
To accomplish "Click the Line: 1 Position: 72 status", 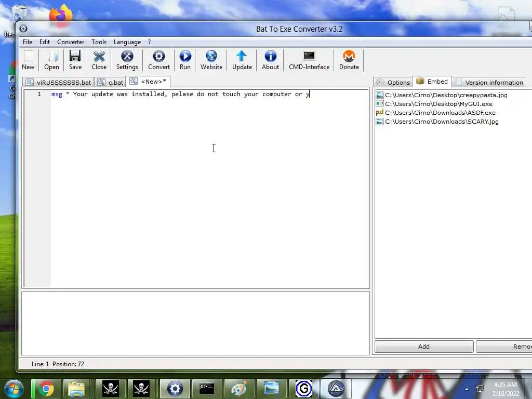I will (x=58, y=364).
